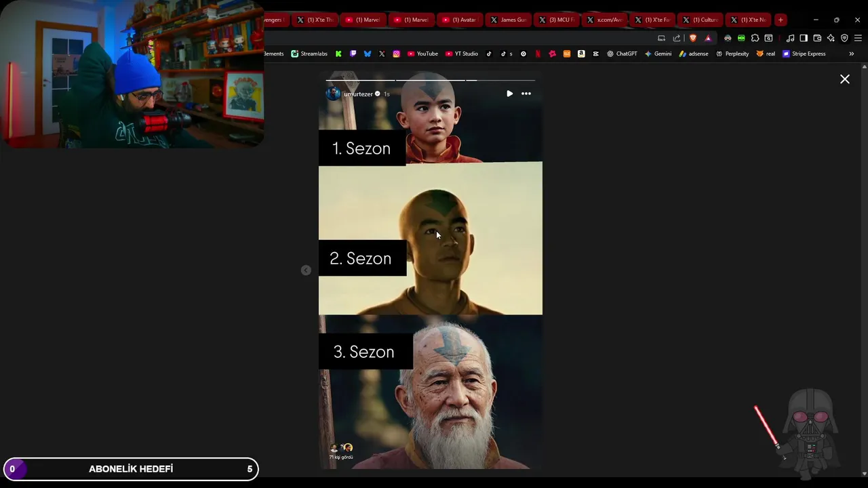This screenshot has height=488, width=868.
Task: Open the Amazon bookmark icon
Action: pyautogui.click(x=581, y=54)
